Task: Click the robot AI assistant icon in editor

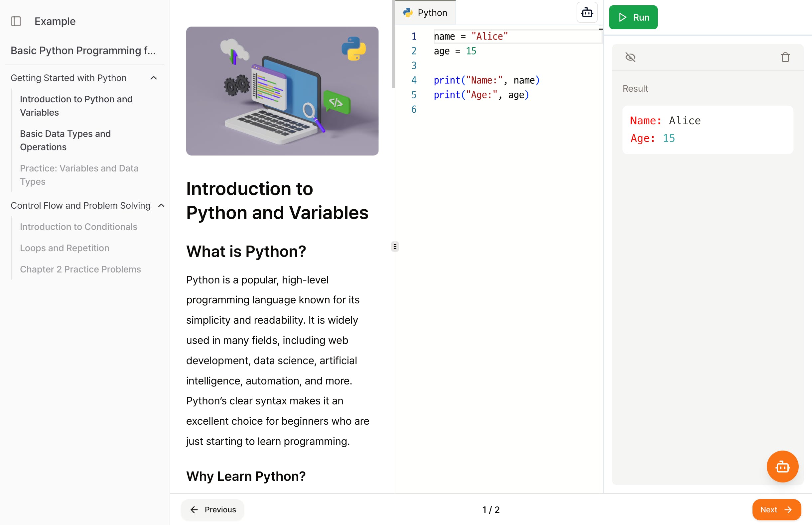Action: [587, 13]
